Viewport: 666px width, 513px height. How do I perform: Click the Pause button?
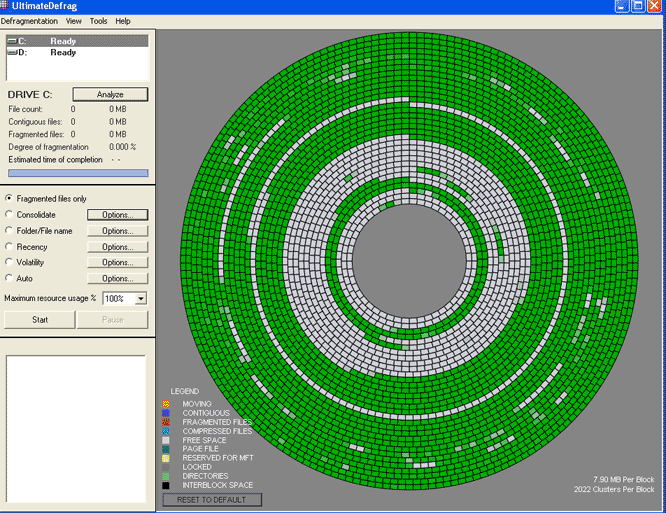113,320
